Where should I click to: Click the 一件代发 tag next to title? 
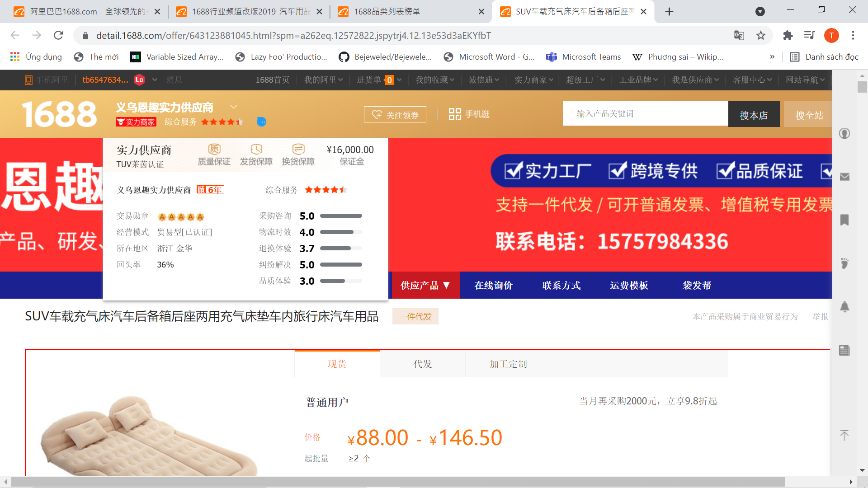[x=415, y=317]
